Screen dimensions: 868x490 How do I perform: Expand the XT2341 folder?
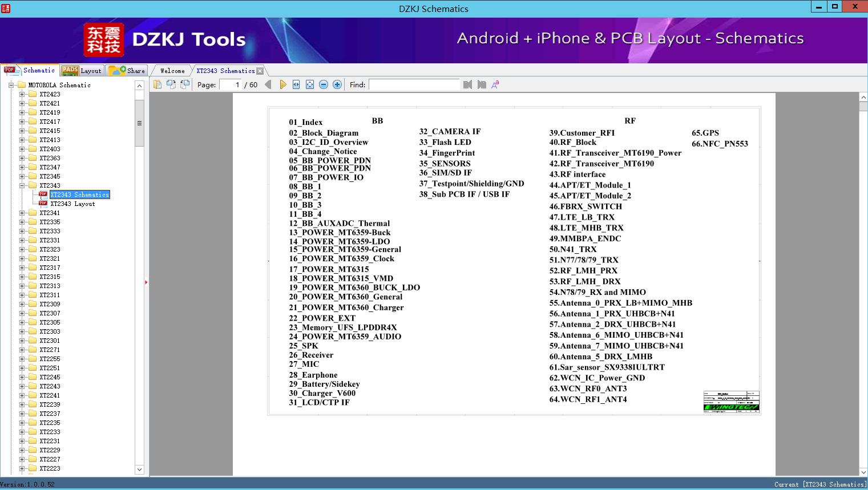(x=22, y=213)
